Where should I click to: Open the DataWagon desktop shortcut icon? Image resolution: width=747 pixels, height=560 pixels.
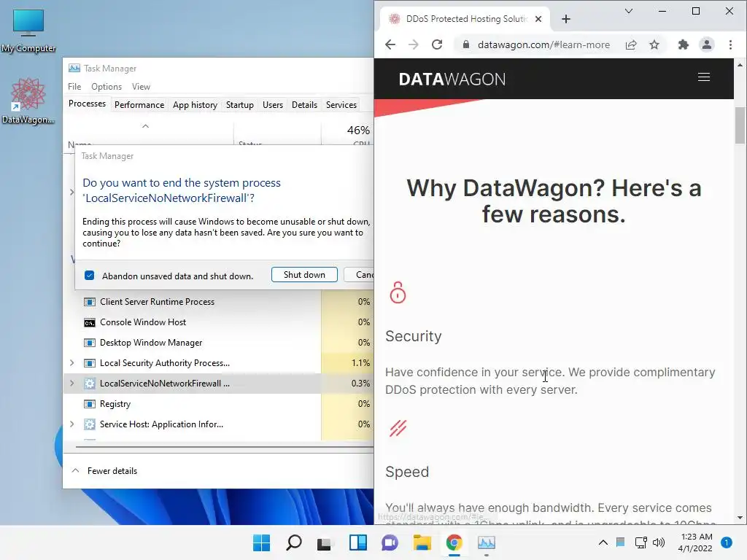click(28, 101)
